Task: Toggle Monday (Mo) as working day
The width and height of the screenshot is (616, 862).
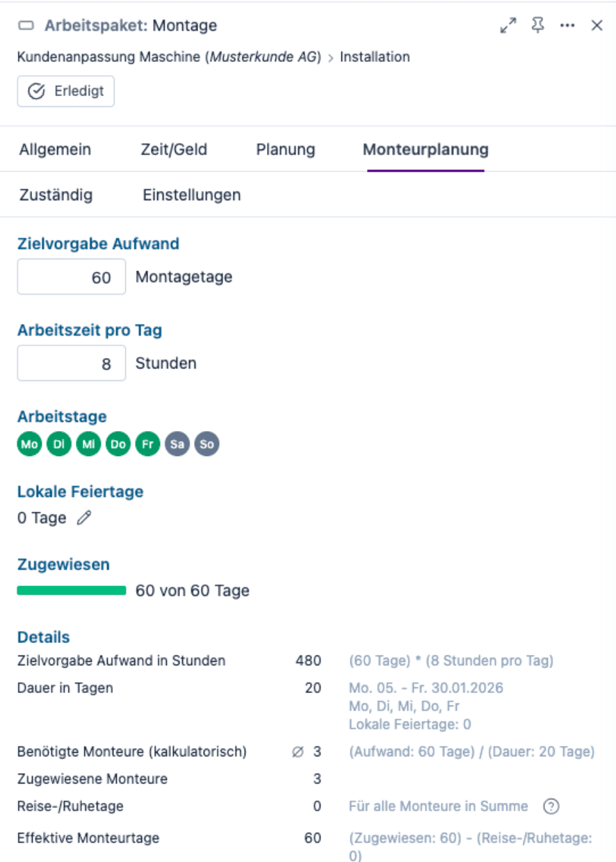Action: [x=29, y=444]
